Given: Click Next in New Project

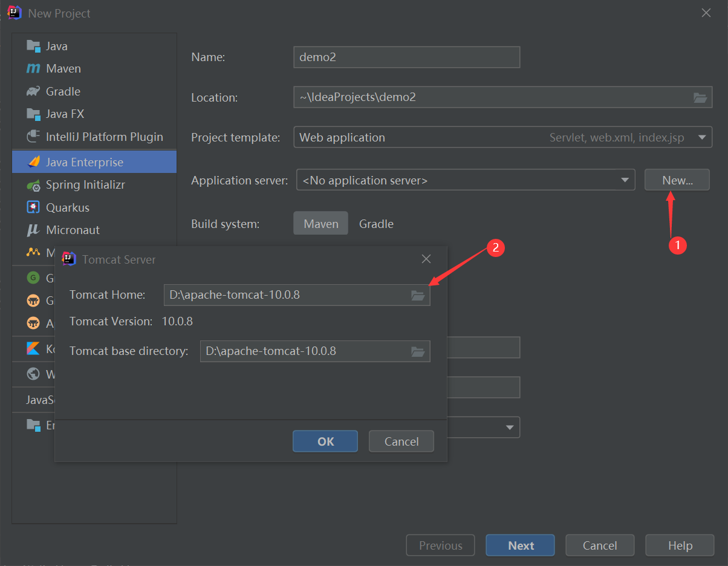Looking at the screenshot, I should 521,545.
